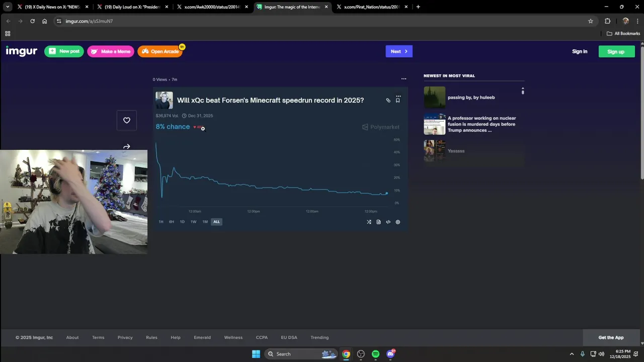644x362 pixels.
Task: Open the All Bookmarks folder
Action: tap(623, 34)
